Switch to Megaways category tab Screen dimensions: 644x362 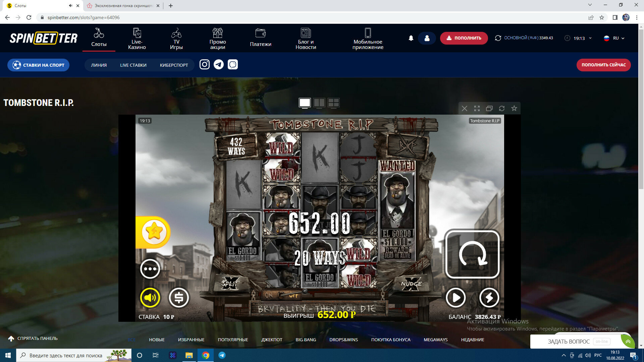(x=435, y=340)
